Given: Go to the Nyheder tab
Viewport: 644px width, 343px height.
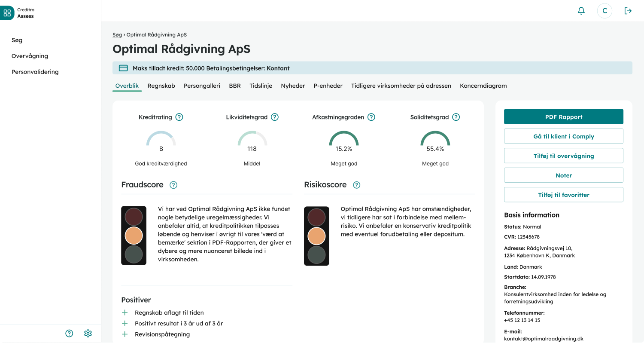Looking at the screenshot, I should (x=293, y=86).
